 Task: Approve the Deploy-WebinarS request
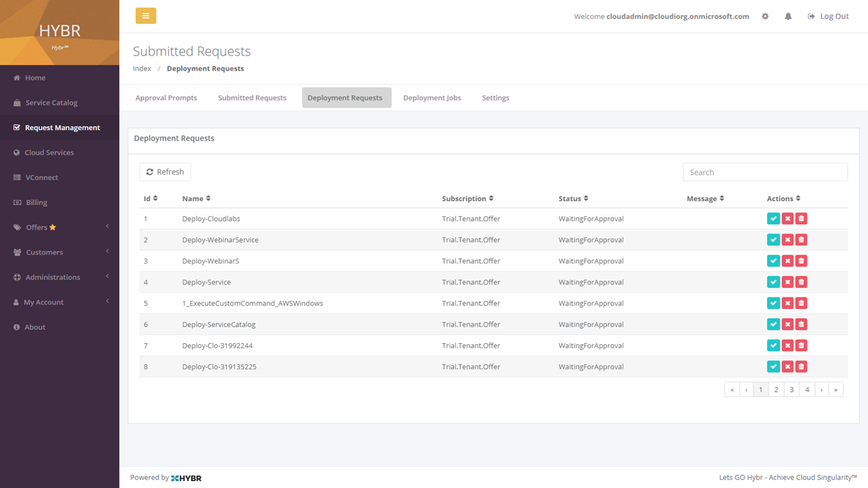773,260
